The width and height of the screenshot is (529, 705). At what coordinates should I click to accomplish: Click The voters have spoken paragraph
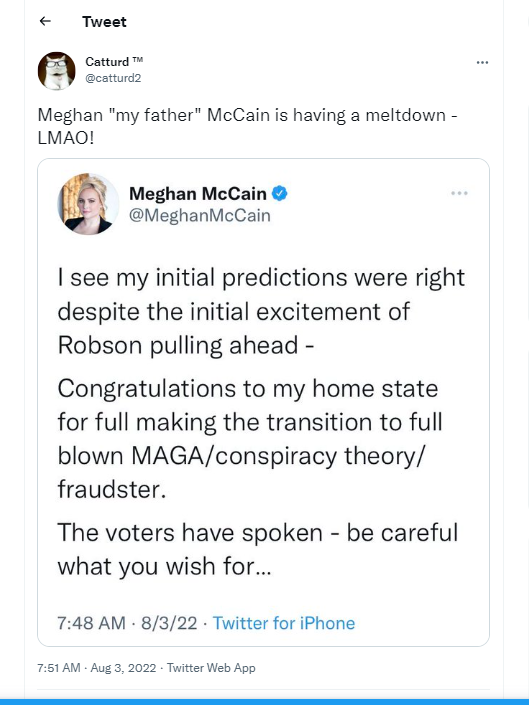pyautogui.click(x=258, y=549)
